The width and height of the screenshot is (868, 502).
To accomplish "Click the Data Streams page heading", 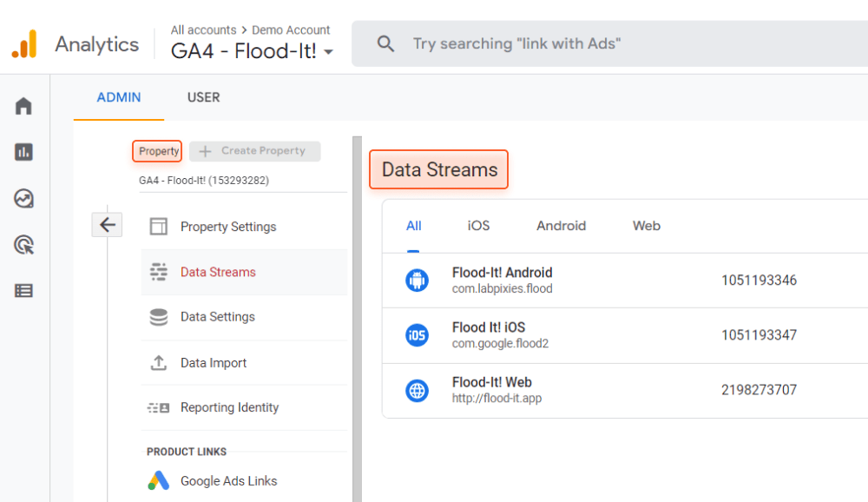I will tap(439, 169).
